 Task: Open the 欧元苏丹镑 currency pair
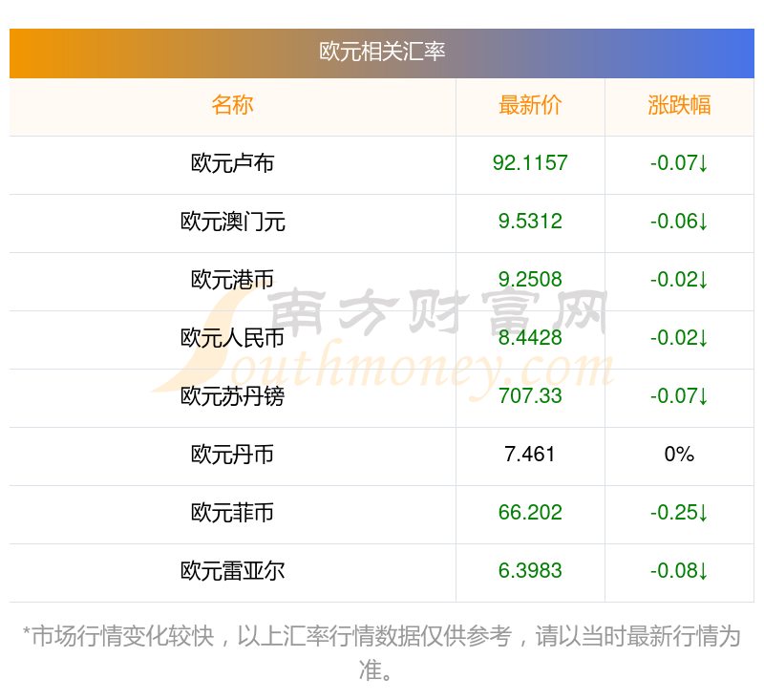pos(232,396)
